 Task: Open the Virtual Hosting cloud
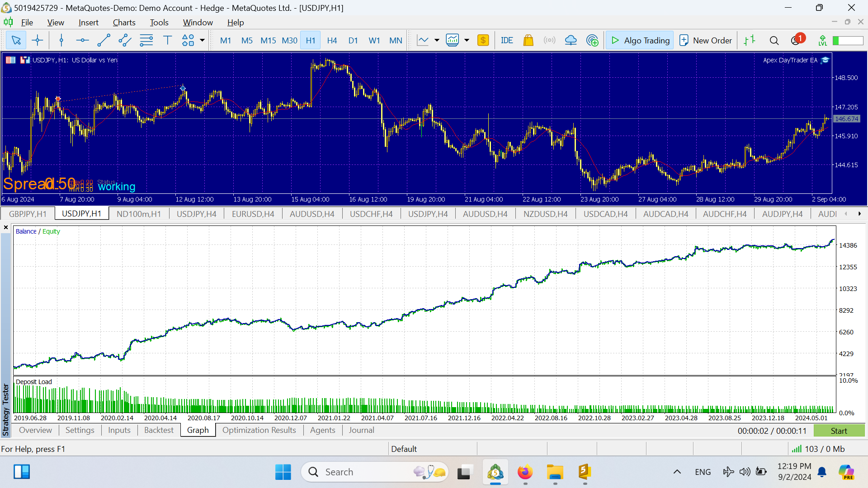tap(571, 40)
